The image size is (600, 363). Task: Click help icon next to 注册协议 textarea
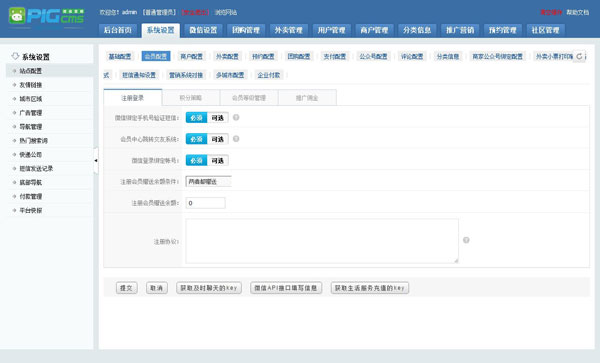pos(466,240)
